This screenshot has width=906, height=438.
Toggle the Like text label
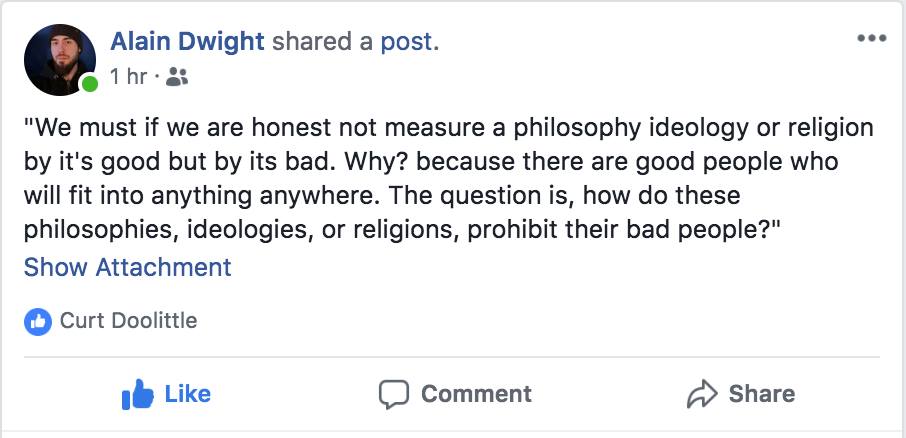(x=187, y=394)
